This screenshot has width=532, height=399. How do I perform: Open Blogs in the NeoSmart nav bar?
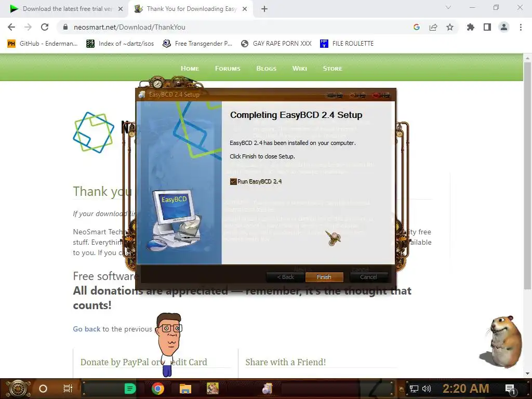[x=267, y=69]
